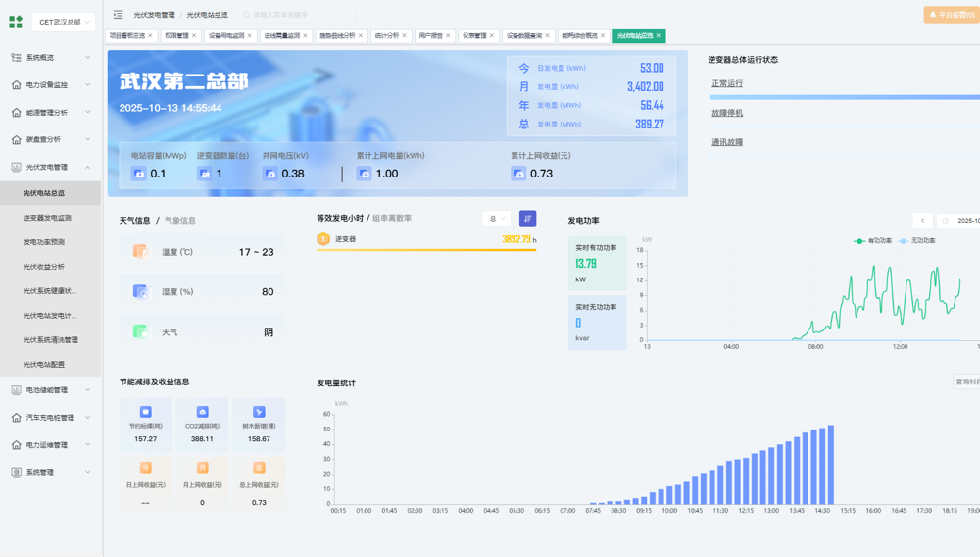Collapse 光伏发电管理 sidebar menu

coord(51,168)
